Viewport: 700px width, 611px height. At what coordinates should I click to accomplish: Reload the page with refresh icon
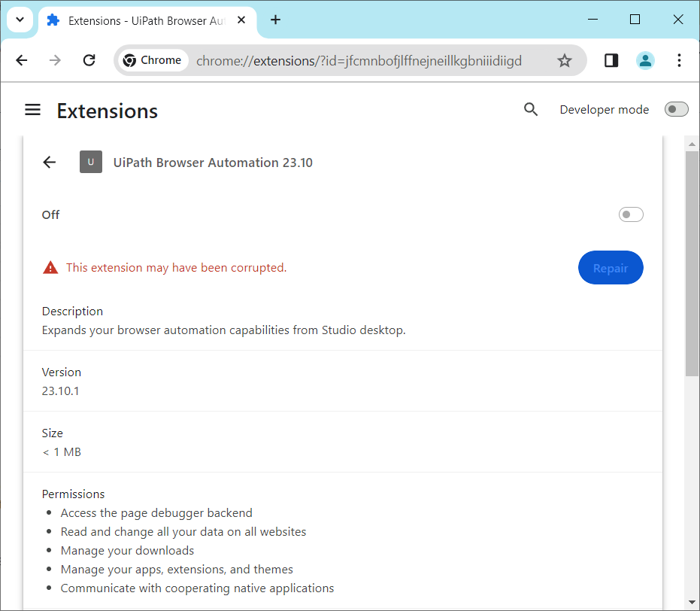tap(89, 60)
